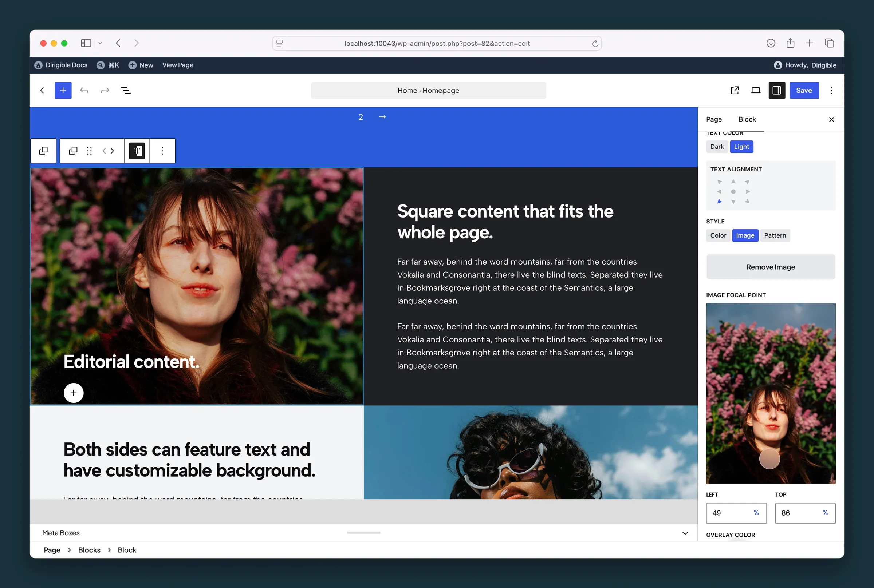Viewport: 874px width, 588px height.
Task: Open the Home · Homepage command bar
Action: coord(429,90)
